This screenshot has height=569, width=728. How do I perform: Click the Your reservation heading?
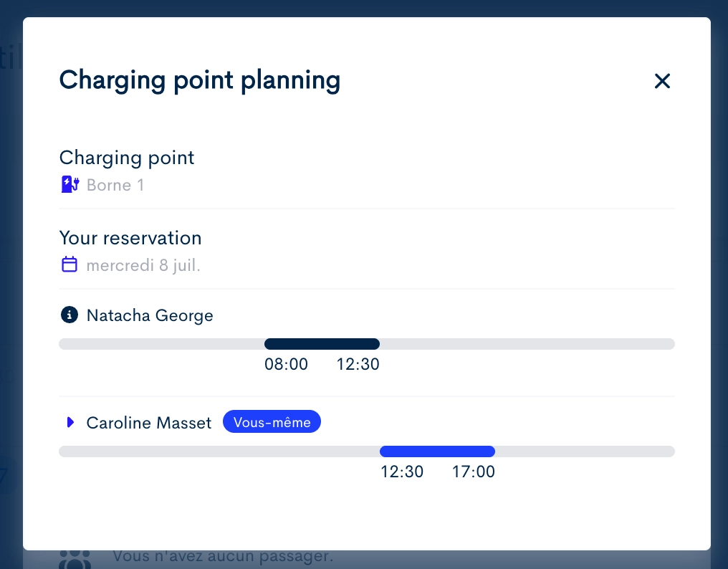pos(130,238)
